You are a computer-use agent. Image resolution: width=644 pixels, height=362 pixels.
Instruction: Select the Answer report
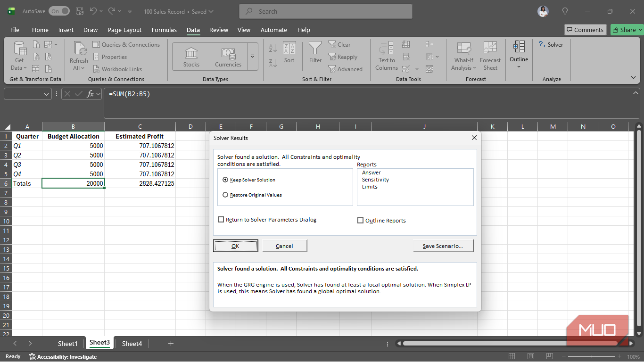pyautogui.click(x=372, y=173)
